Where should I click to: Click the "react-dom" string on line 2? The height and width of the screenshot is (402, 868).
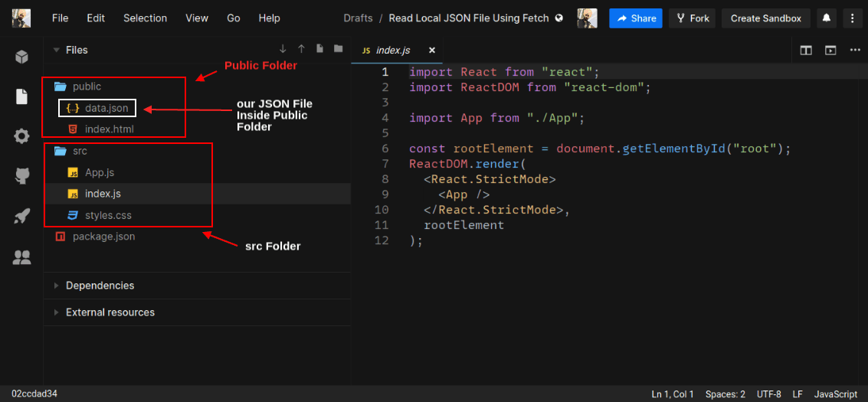click(604, 87)
